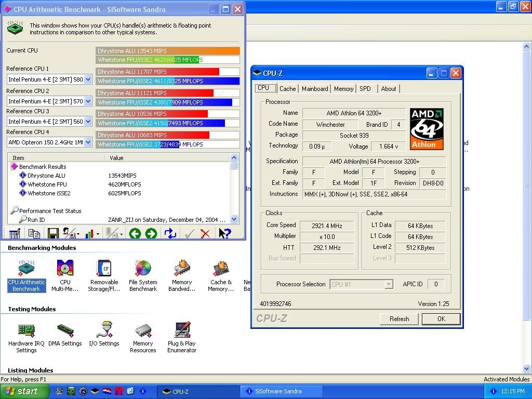Viewport: 532px width, 399px height.
Task: Click the Refresh button in CPU-Z
Action: coord(399,319)
